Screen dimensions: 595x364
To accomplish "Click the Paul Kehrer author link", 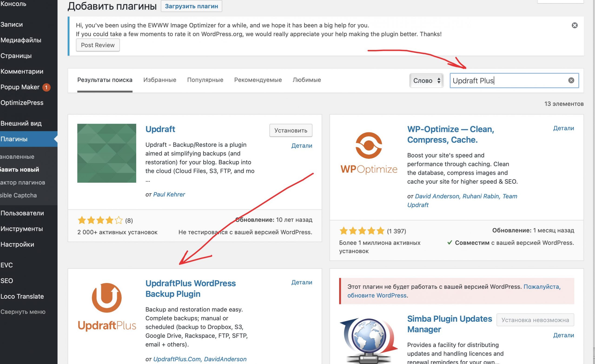I will (169, 194).
